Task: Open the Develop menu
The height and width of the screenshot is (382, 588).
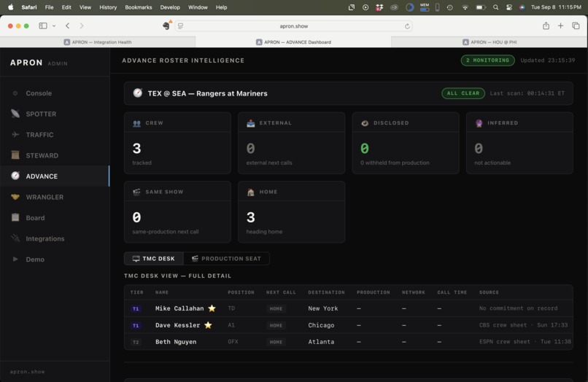Action: coord(170,7)
